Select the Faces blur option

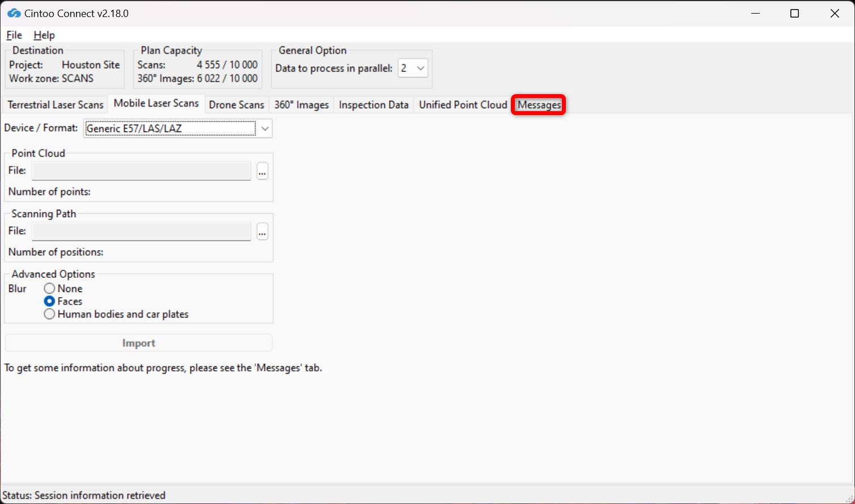(x=50, y=302)
